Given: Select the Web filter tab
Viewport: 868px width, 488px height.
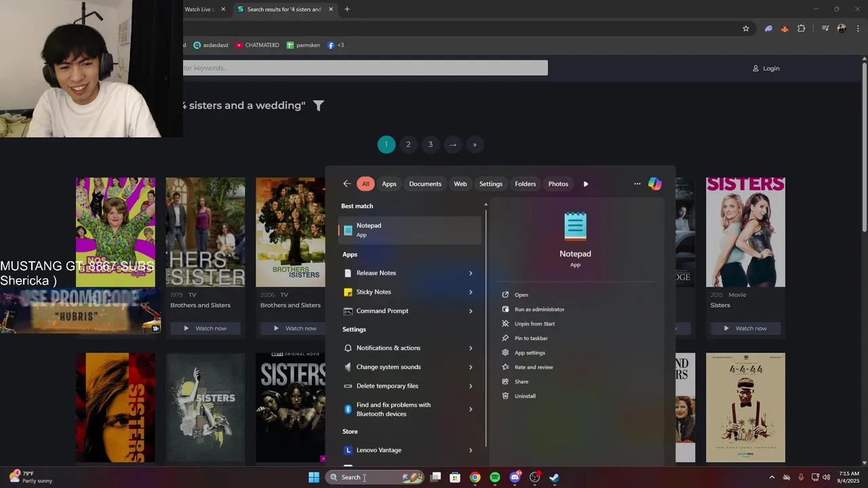Looking at the screenshot, I should (460, 184).
